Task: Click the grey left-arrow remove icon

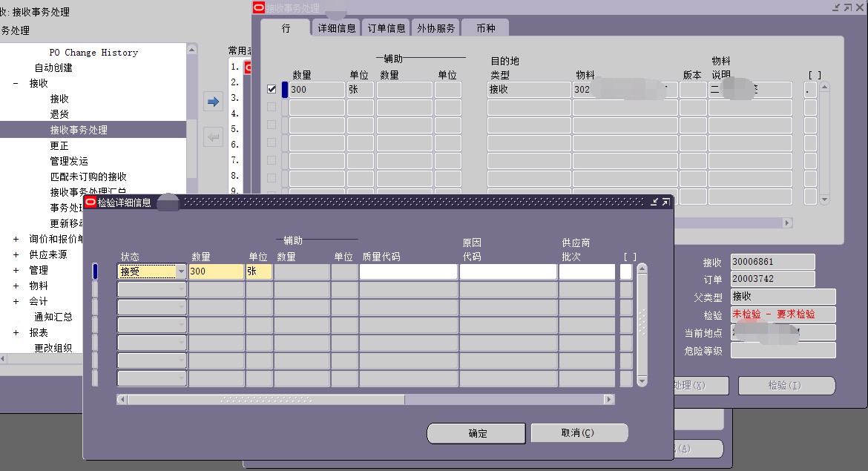Action: pyautogui.click(x=214, y=137)
